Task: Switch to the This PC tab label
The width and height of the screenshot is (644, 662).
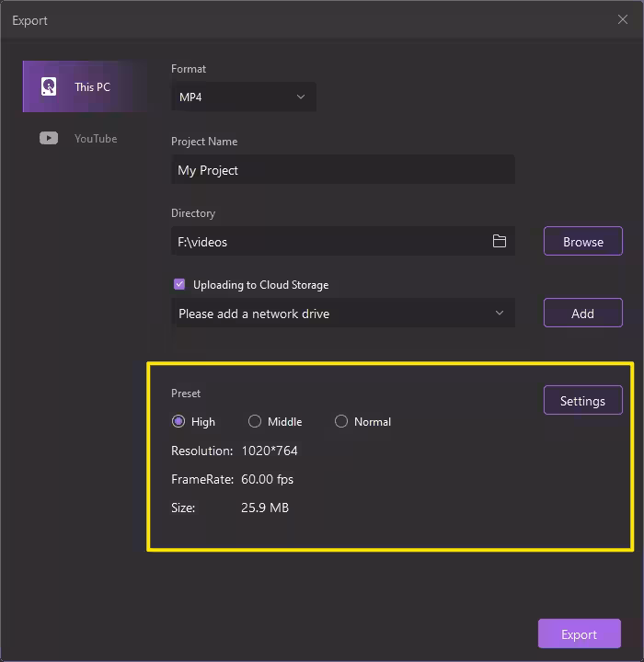Action: 92,87
